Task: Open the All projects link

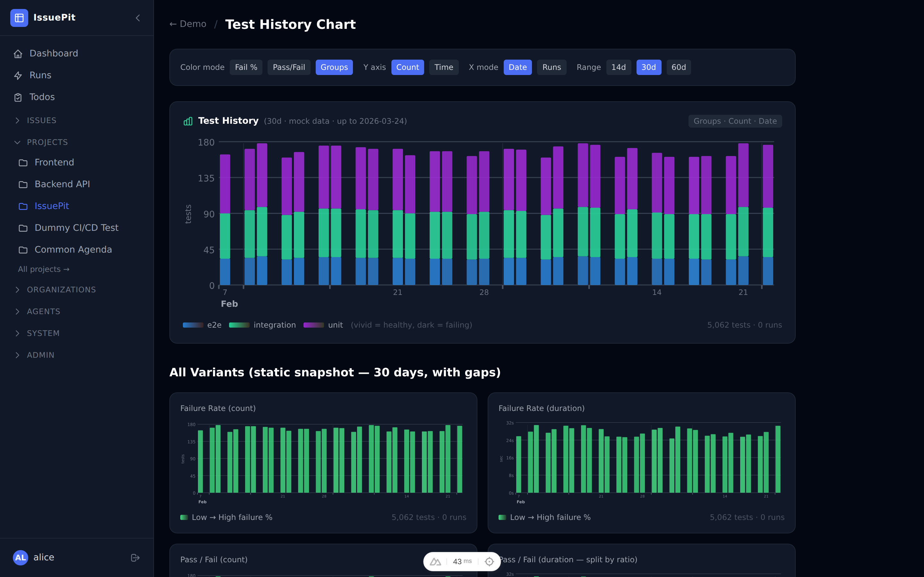Action: (x=43, y=269)
